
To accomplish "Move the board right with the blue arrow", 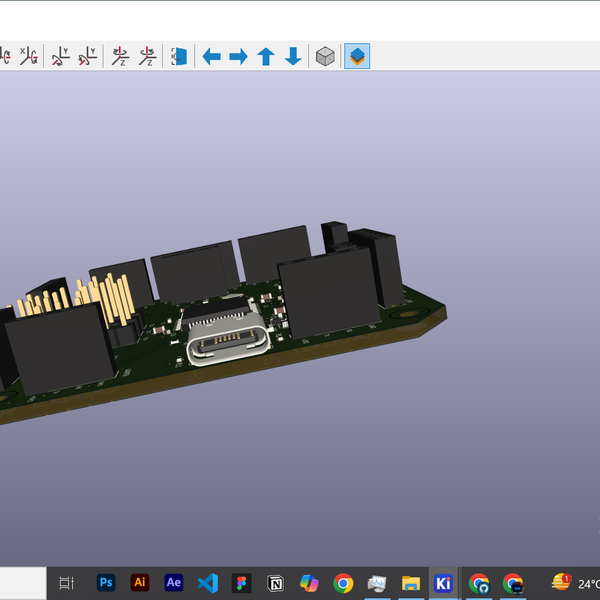I will coord(238,57).
